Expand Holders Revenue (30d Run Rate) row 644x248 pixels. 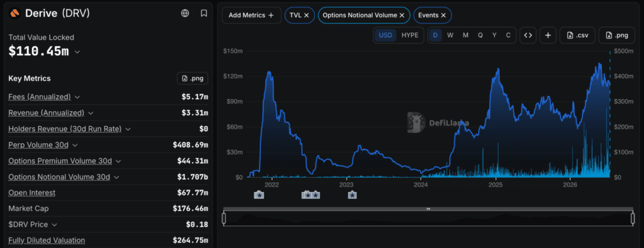128,129
